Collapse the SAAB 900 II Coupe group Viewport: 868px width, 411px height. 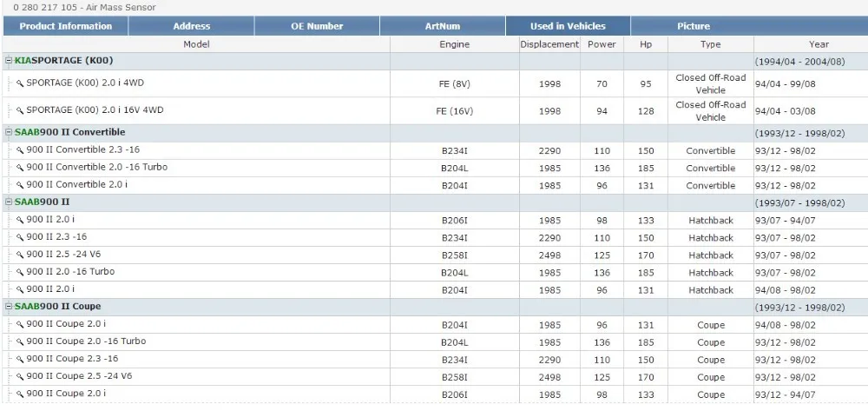pos(9,307)
